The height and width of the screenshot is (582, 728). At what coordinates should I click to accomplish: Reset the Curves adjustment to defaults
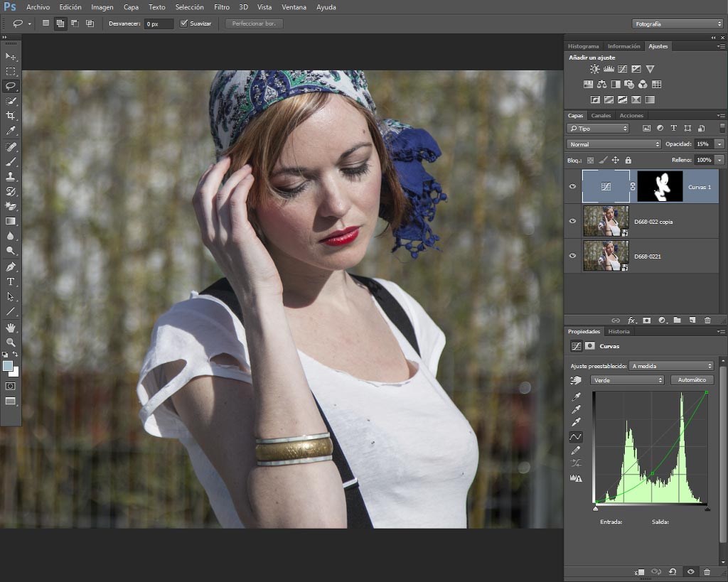coord(673,572)
